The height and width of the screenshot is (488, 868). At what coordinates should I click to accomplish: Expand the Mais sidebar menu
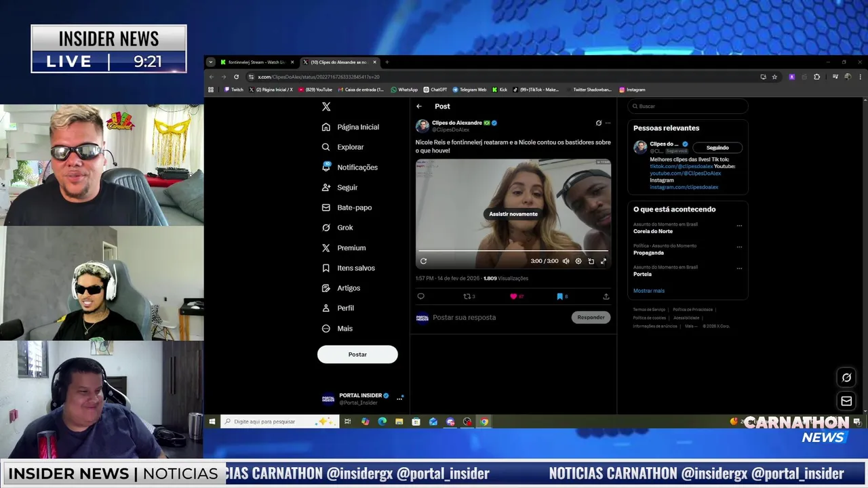338,329
